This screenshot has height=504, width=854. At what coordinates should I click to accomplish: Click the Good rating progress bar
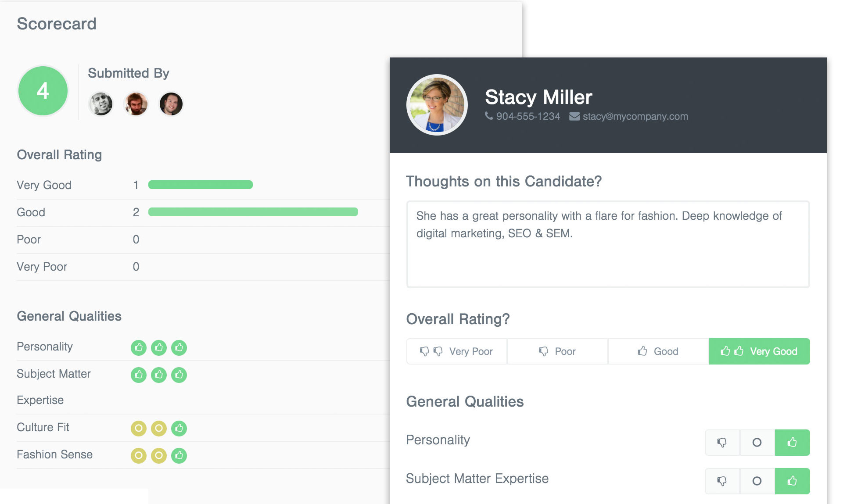pos(253,212)
